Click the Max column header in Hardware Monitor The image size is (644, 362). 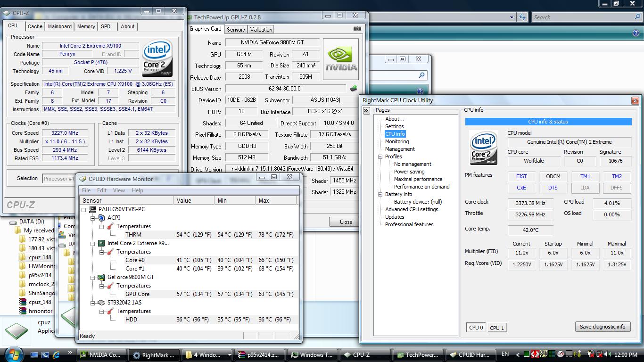(276, 200)
